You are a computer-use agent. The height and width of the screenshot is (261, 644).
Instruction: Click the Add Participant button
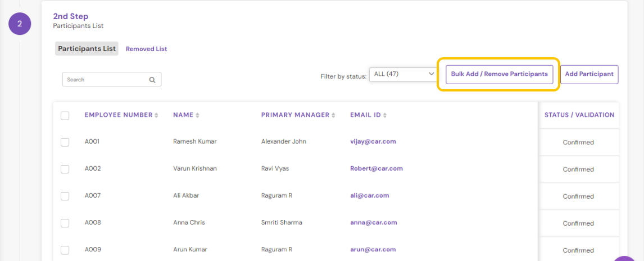589,74
